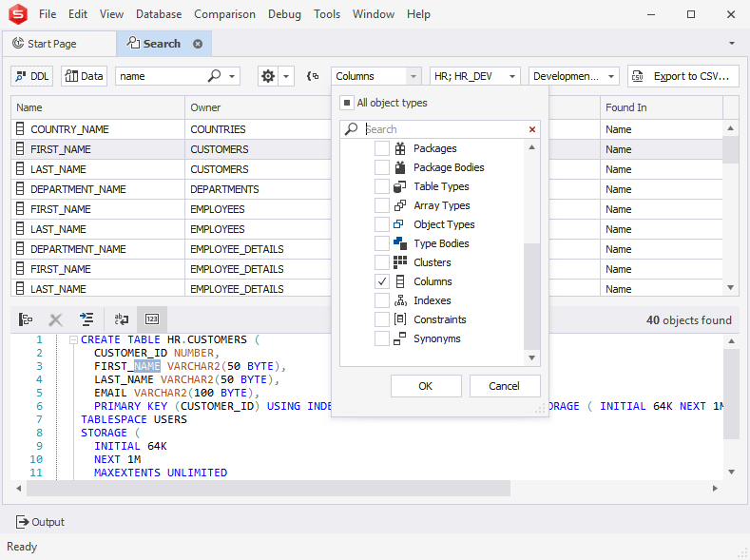Check the Packages checkbox
Image resolution: width=750 pixels, height=560 pixels.
pyautogui.click(x=382, y=148)
